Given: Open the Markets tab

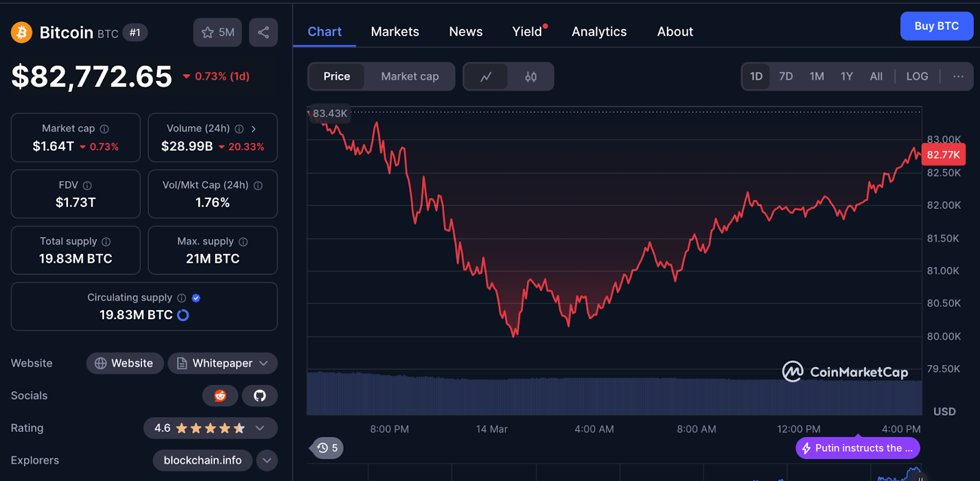Looking at the screenshot, I should (x=395, y=32).
